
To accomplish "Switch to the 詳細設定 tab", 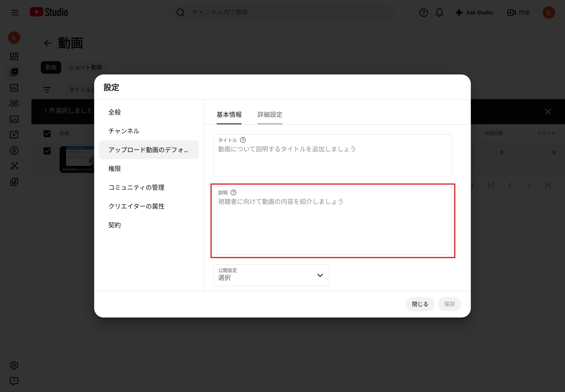I will (x=270, y=115).
